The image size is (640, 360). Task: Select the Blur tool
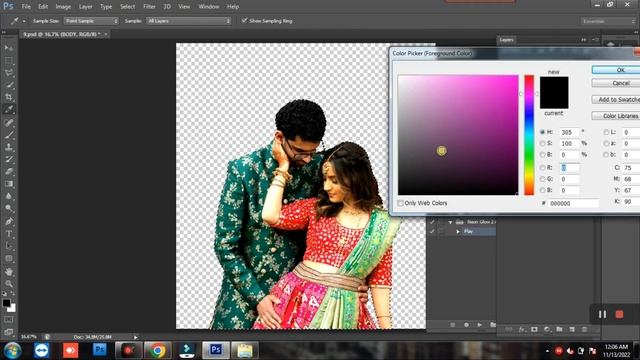9,196
